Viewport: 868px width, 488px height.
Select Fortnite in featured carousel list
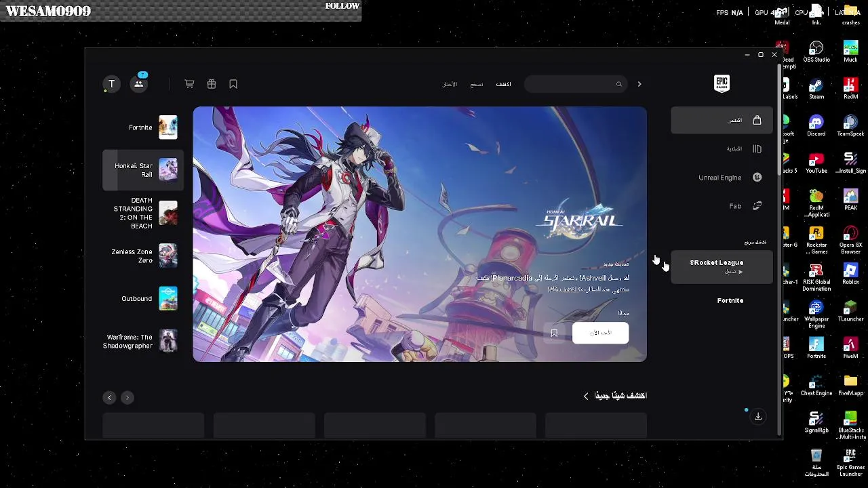tap(143, 127)
